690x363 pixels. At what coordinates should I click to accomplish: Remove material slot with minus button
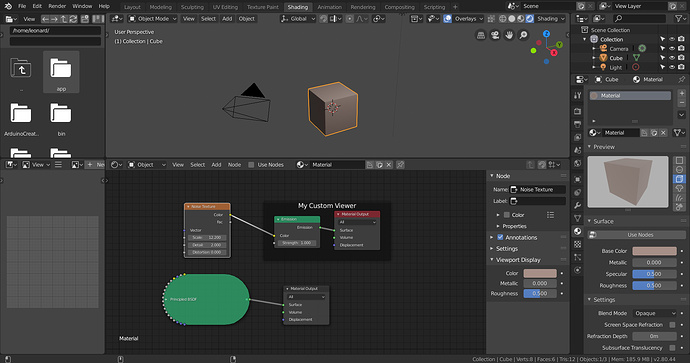[x=682, y=103]
